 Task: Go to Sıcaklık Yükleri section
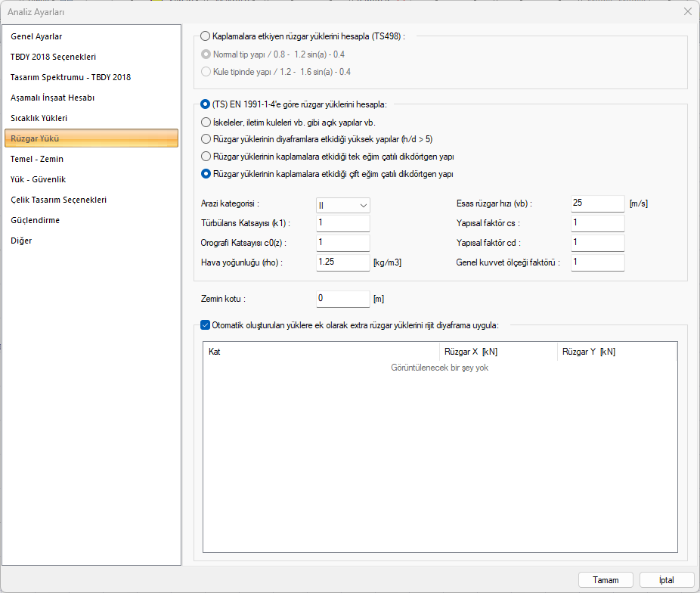39,118
